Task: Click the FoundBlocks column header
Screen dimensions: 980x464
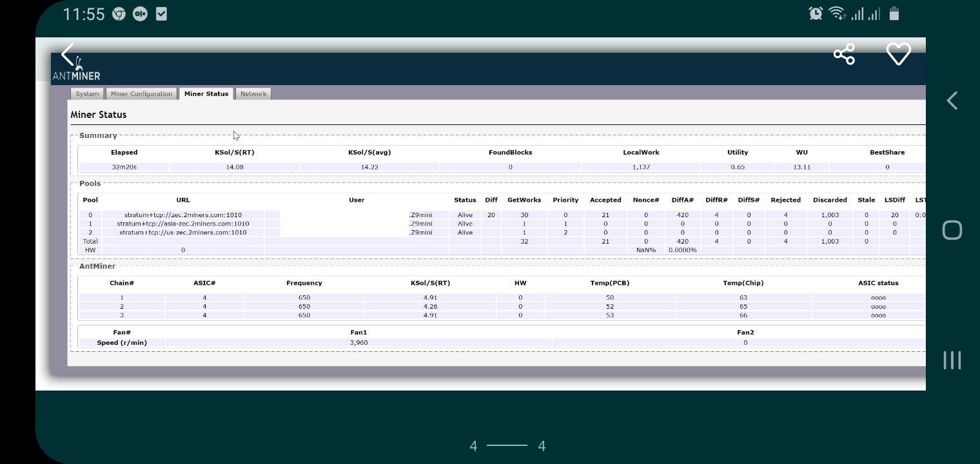Action: tap(511, 153)
